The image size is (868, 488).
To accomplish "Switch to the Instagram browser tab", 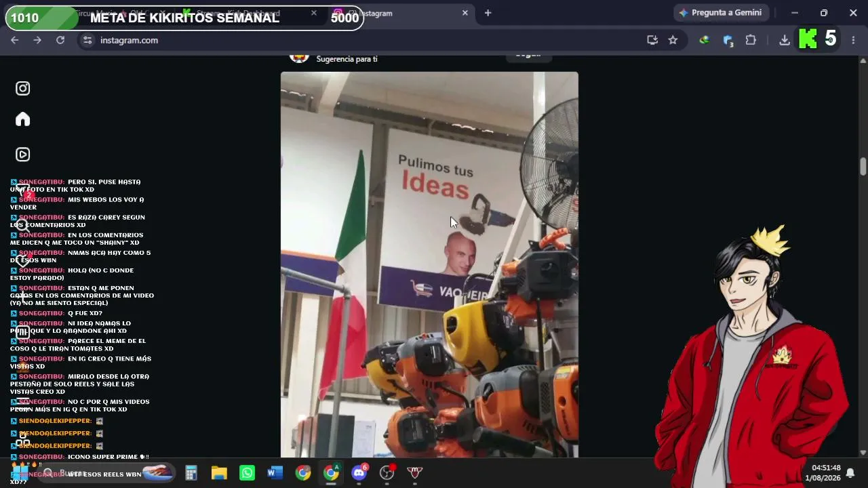I will click(x=400, y=13).
